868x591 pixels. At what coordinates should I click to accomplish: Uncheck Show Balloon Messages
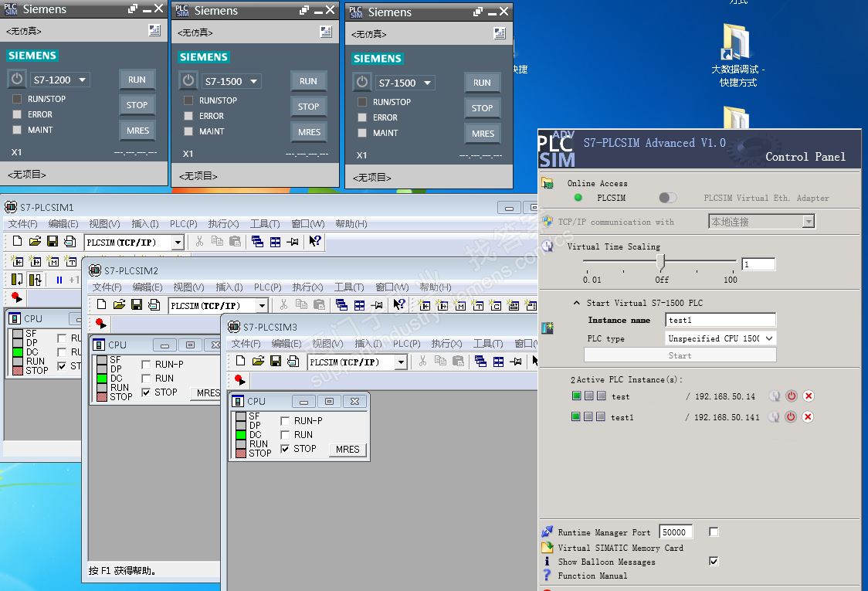[x=714, y=561]
